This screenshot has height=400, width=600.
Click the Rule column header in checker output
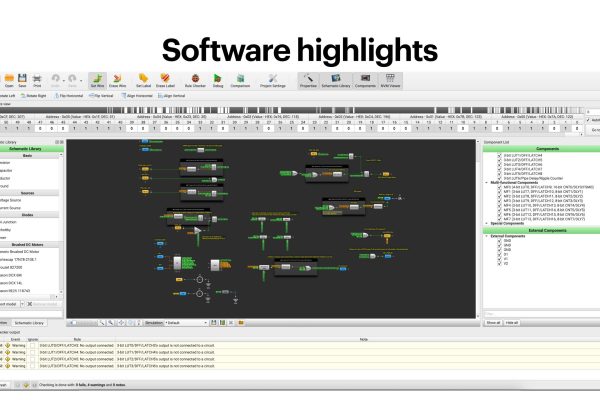pyautogui.click(x=77, y=340)
